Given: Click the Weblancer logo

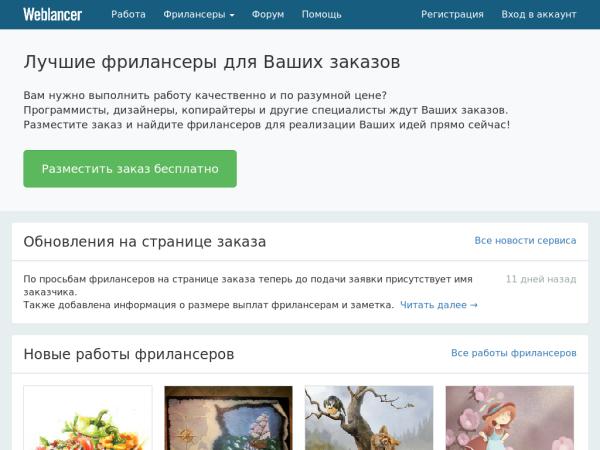Looking at the screenshot, I should (52, 15).
